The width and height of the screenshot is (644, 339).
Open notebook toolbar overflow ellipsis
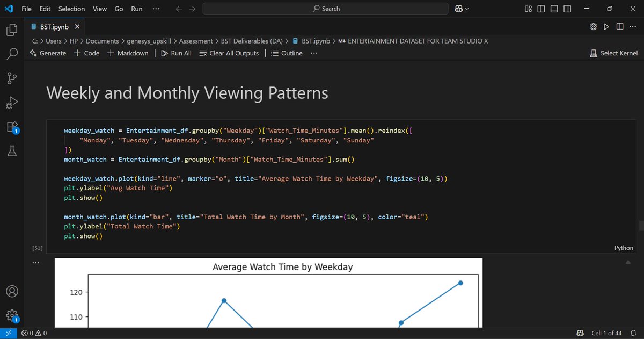(314, 53)
